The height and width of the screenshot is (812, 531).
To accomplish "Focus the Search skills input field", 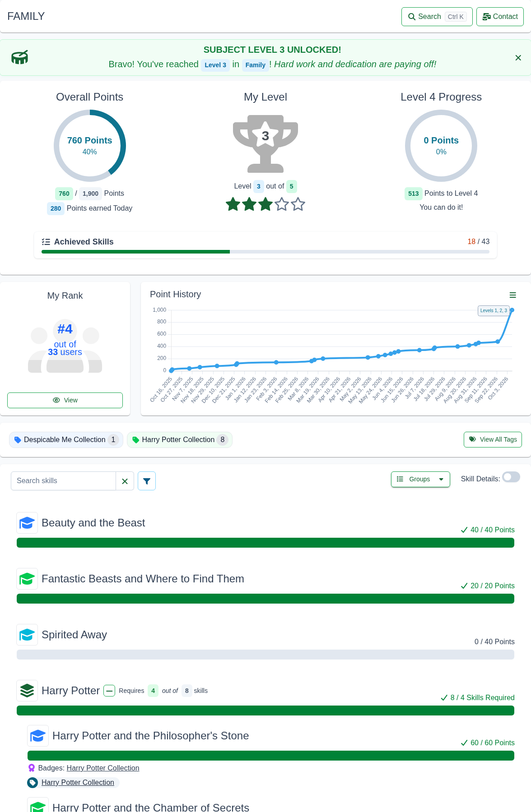I will point(63,481).
